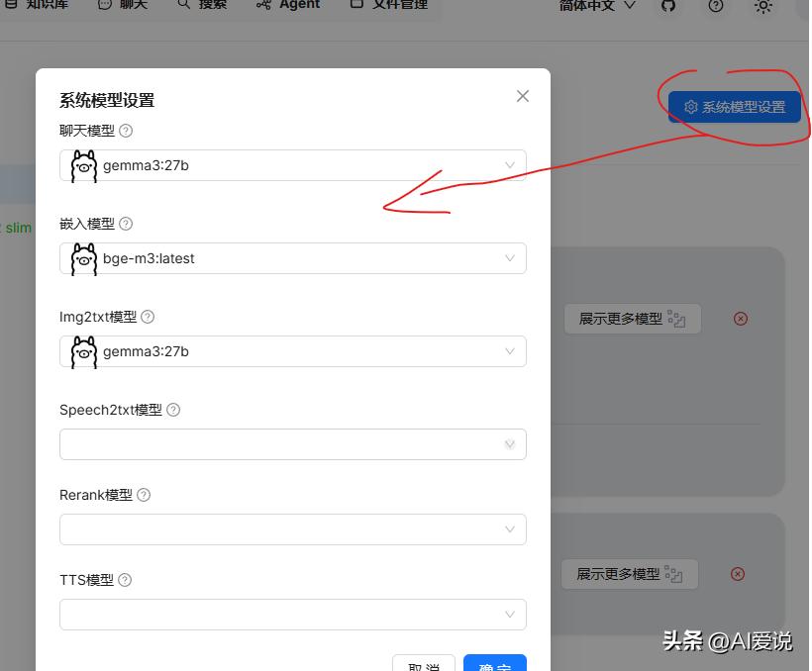Click the Ollama llama icon in 嵌入模型 field
This screenshot has height=671, width=812.
84,259
